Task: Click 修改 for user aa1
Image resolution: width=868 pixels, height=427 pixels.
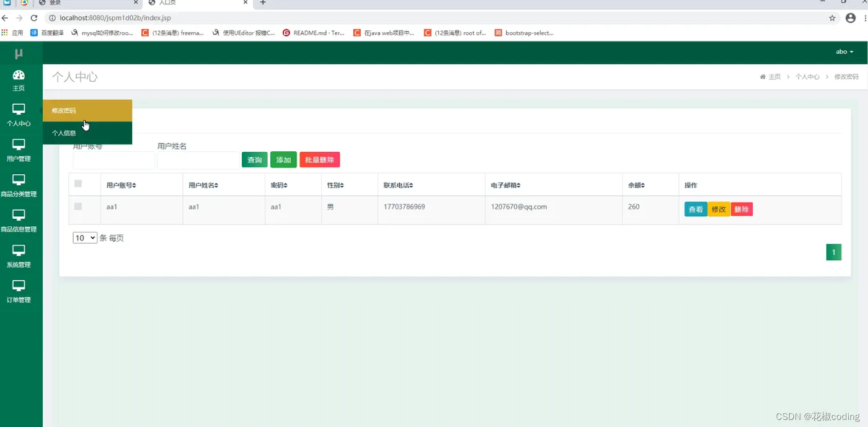Action: 719,209
